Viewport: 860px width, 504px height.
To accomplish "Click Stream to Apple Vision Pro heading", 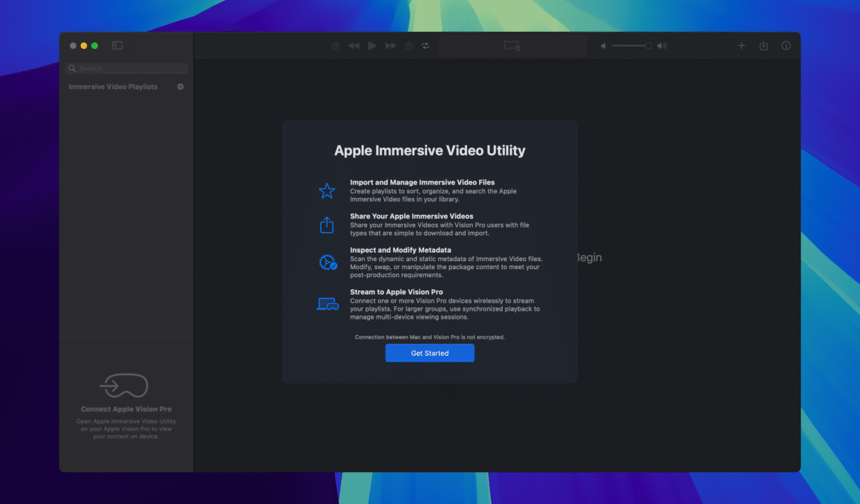I will [x=397, y=292].
